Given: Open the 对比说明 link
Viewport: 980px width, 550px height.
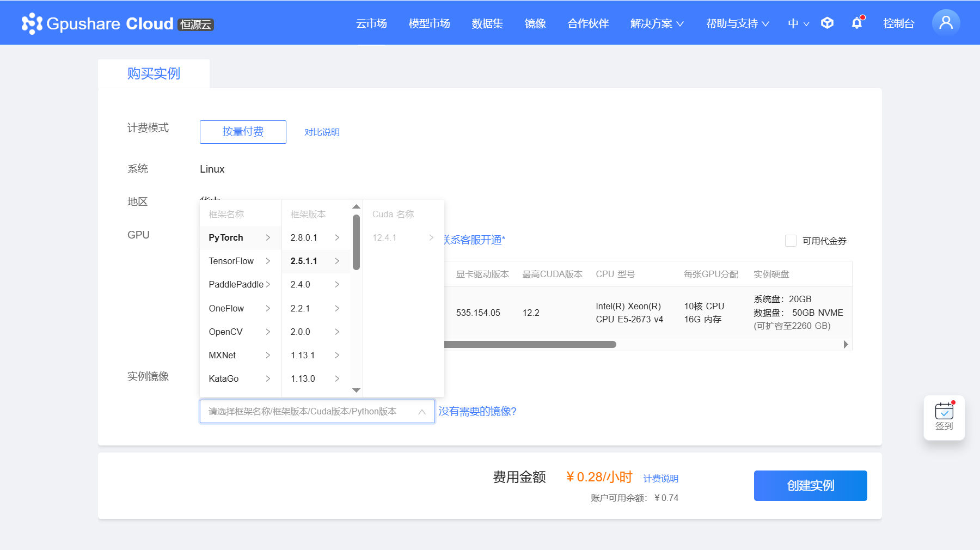Looking at the screenshot, I should (322, 132).
